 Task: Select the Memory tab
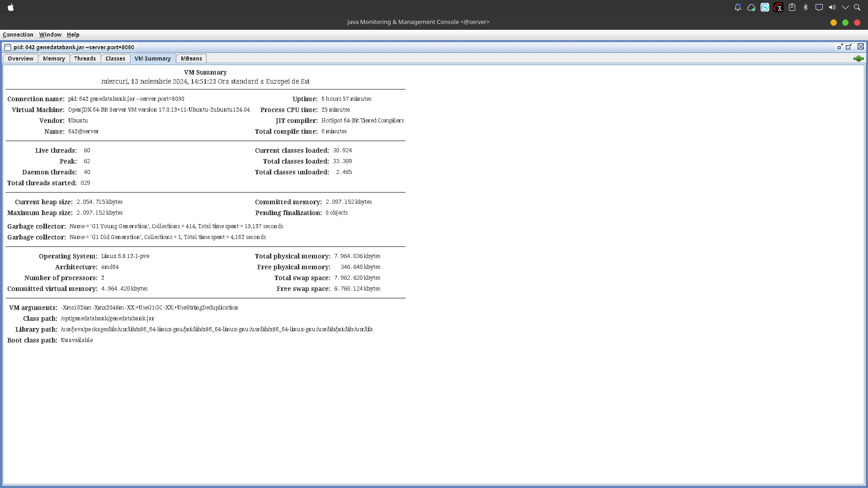pos(54,58)
